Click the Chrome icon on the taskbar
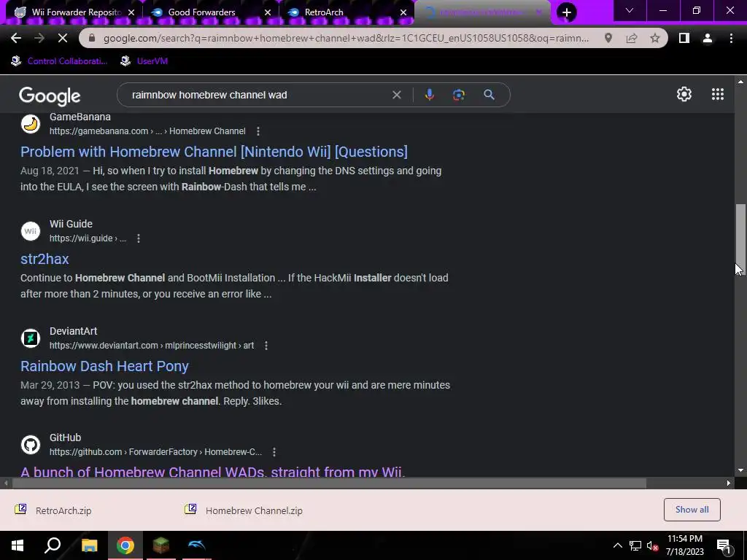 (x=125, y=545)
